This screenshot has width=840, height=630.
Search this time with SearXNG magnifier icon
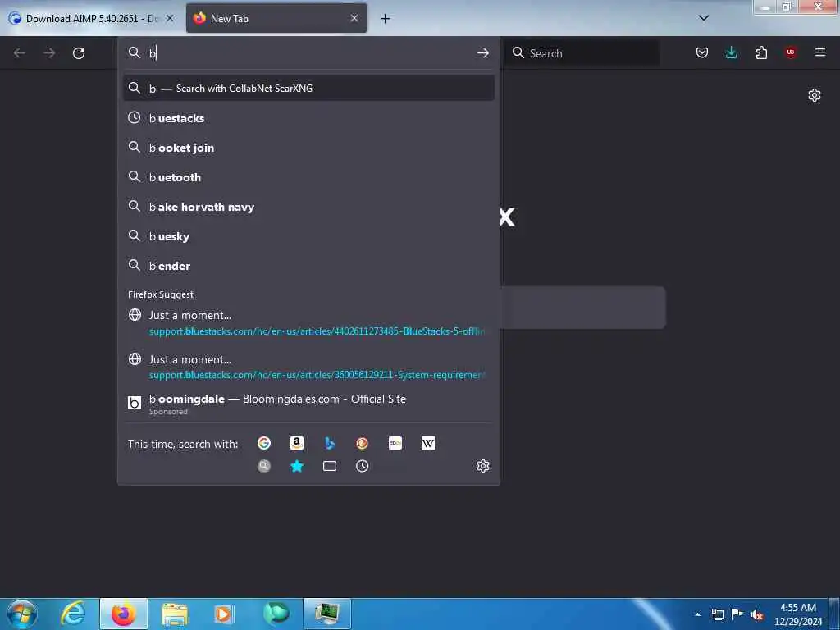(264, 466)
